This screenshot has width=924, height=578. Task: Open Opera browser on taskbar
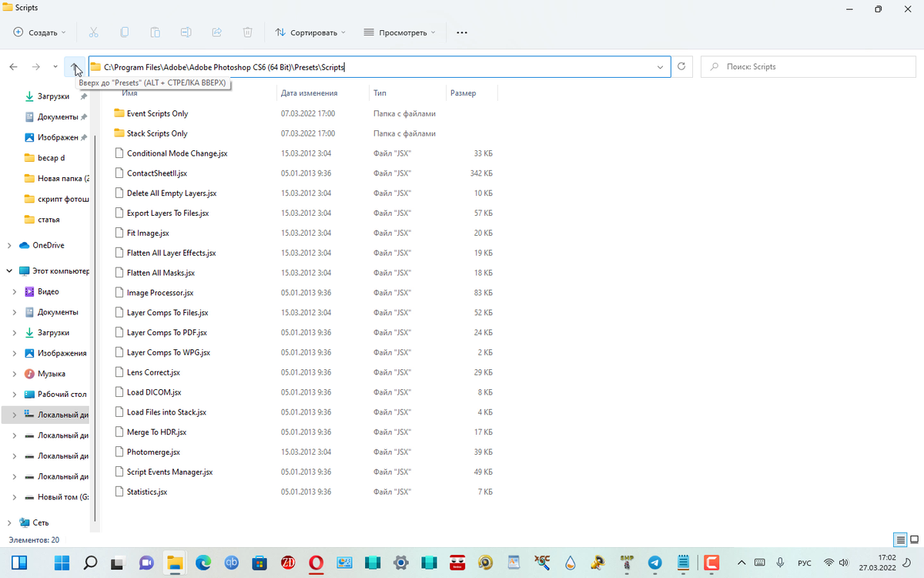(316, 563)
